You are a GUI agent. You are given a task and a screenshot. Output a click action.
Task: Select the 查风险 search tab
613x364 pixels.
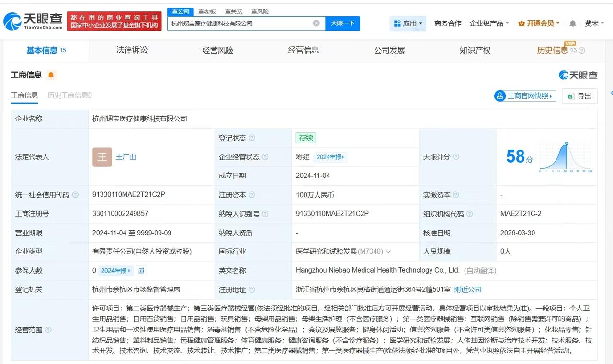pos(260,11)
